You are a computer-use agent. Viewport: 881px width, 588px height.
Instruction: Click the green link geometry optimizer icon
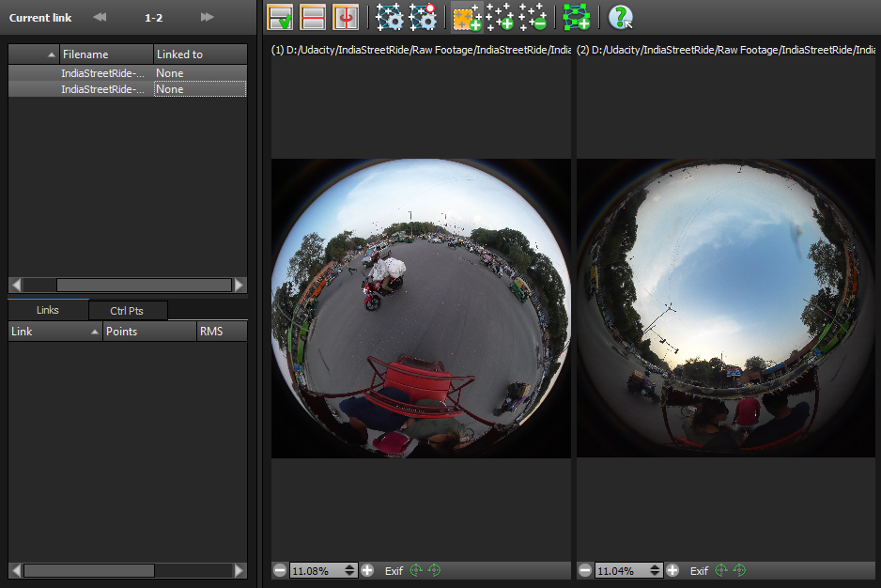[577, 17]
